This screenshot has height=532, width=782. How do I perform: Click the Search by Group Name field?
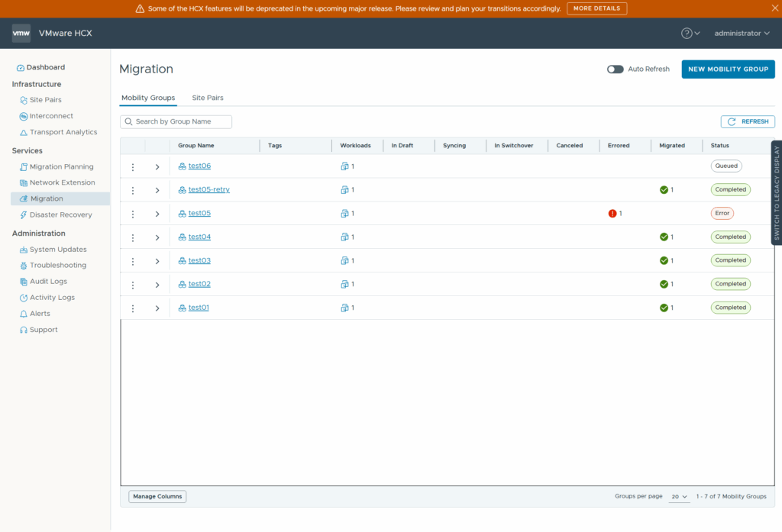pos(176,121)
